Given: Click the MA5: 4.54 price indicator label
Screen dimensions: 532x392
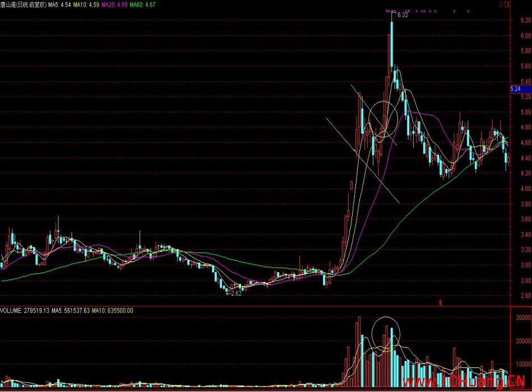Looking at the screenshot, I should (x=60, y=4).
